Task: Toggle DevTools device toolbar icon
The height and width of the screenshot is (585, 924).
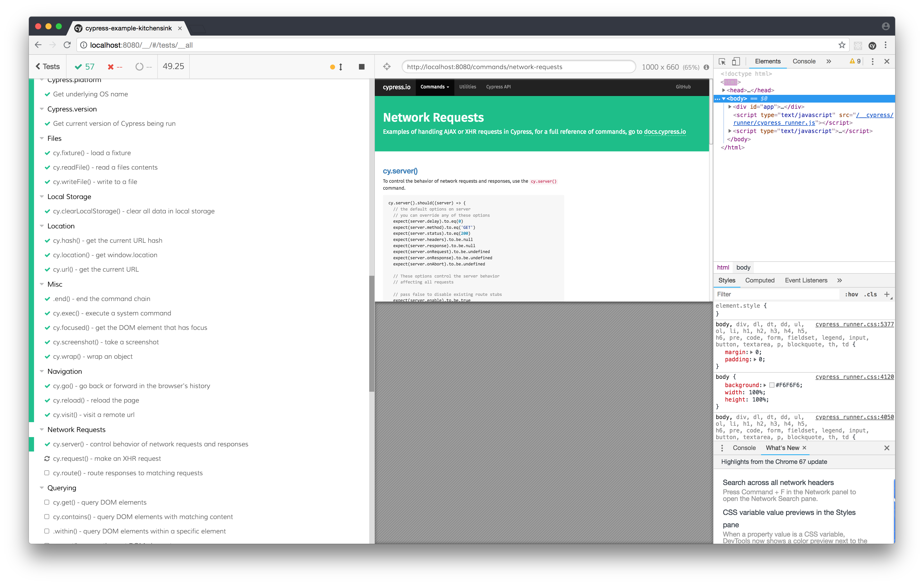Action: [736, 61]
